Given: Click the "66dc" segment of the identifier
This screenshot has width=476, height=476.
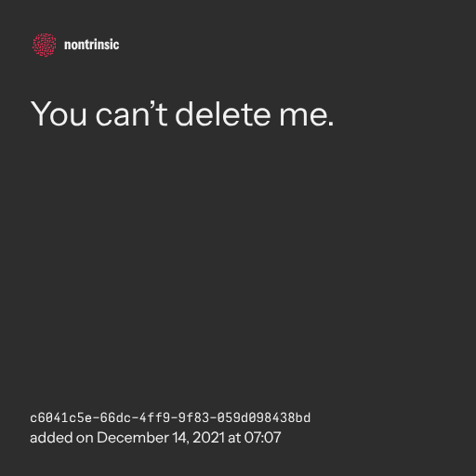Looking at the screenshot, I should [115, 417].
